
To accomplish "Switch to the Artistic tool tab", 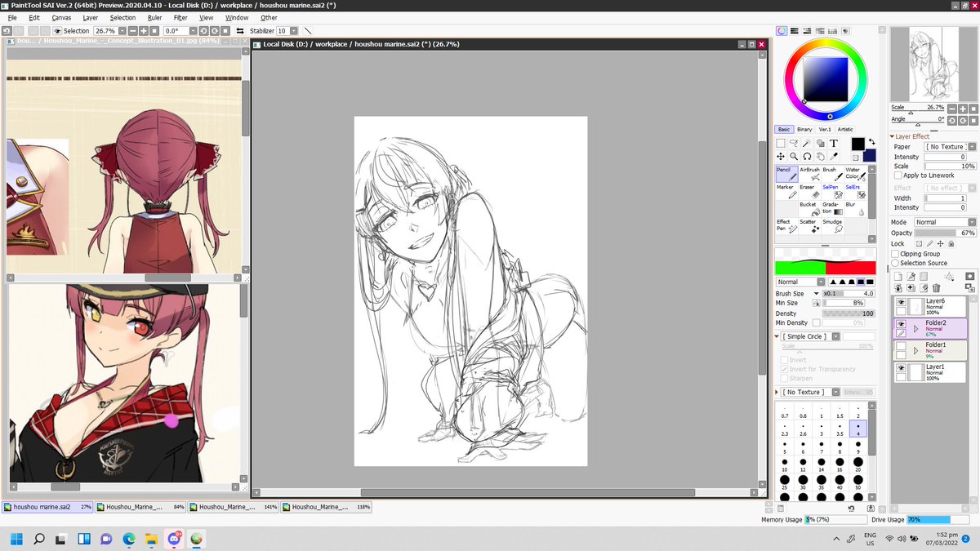I will tap(845, 129).
